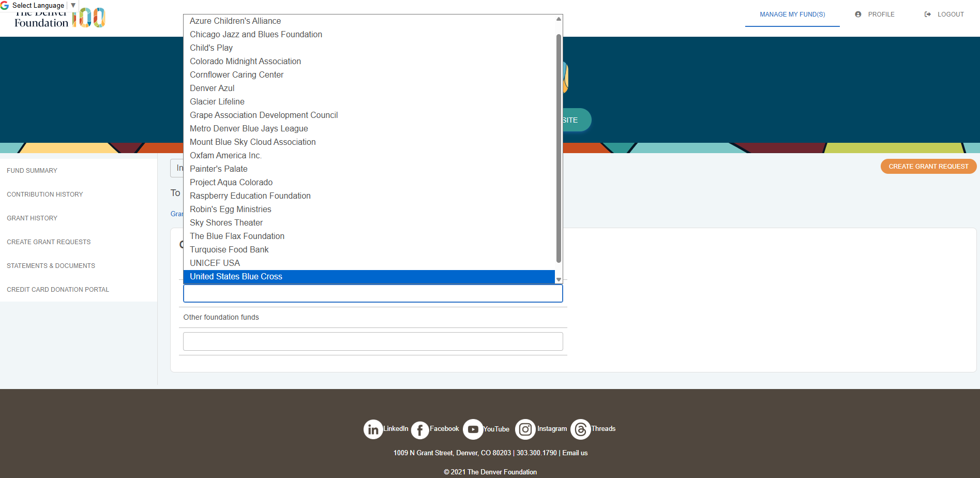
Task: Select Chicago Jazz and Blues Foundation
Action: tap(369, 35)
